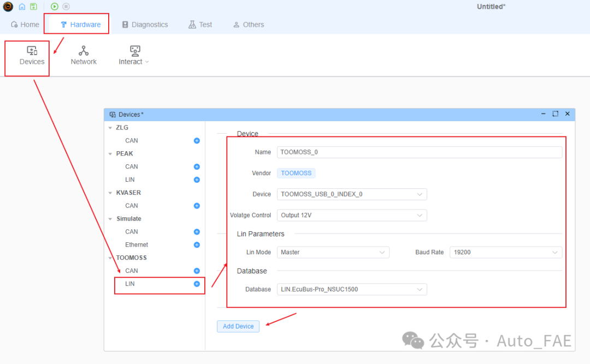590x364 pixels.
Task: Click the home icon in title bar
Action: pos(22,7)
